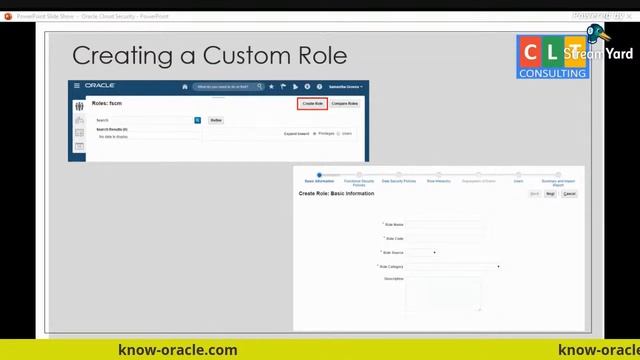The width and height of the screenshot is (640, 360).
Task: Click button right of roles search icon
Action: click(216, 120)
